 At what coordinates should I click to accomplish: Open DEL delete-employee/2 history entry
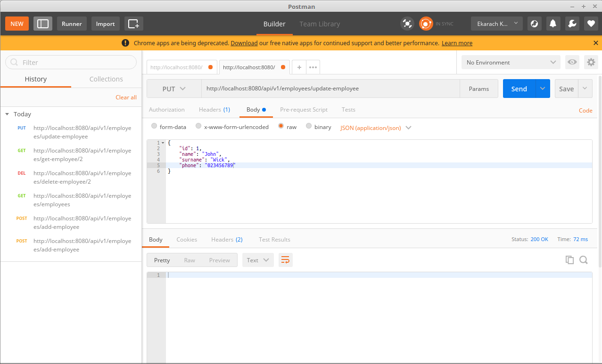71,178
